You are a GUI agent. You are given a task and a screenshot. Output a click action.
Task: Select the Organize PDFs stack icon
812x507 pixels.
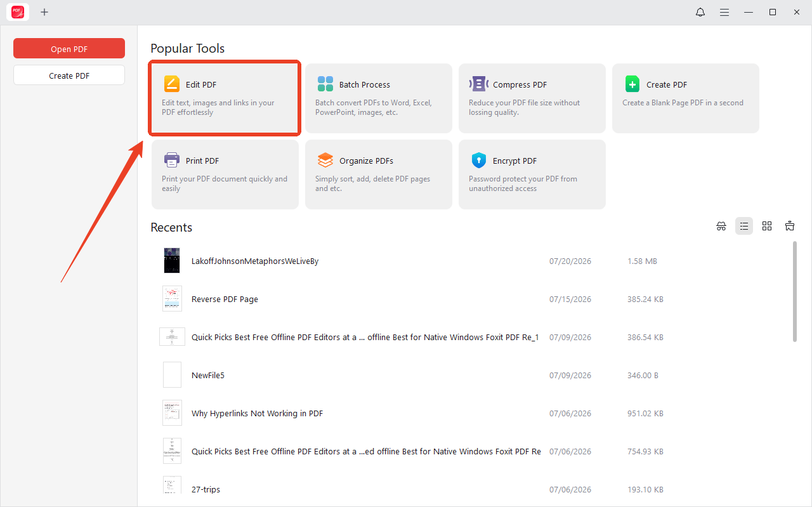click(325, 161)
